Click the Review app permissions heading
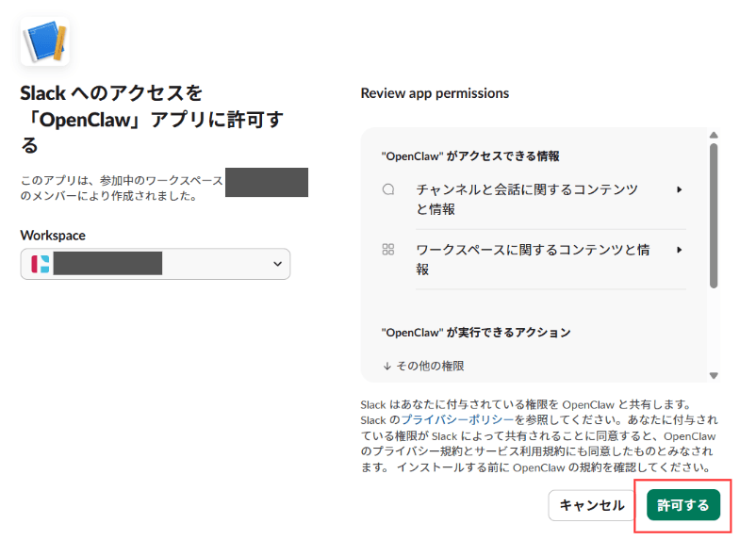 pyautogui.click(x=435, y=93)
